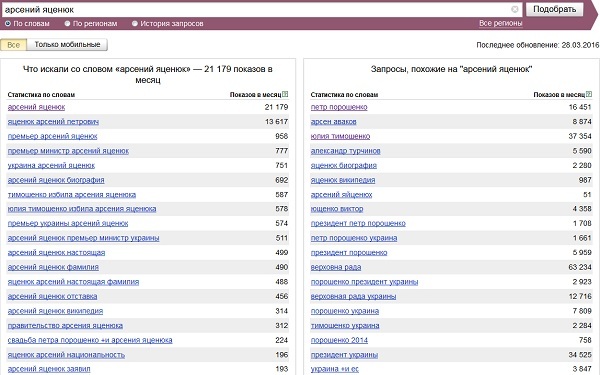
Task: Click Последнее обновление: 28.03.2016 text
Action: (x=538, y=45)
